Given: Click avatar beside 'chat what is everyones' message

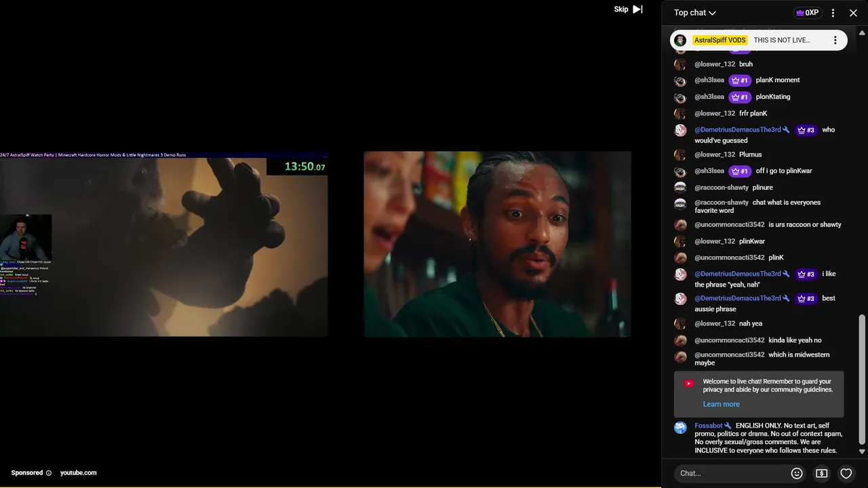Looking at the screenshot, I should click(x=680, y=204).
